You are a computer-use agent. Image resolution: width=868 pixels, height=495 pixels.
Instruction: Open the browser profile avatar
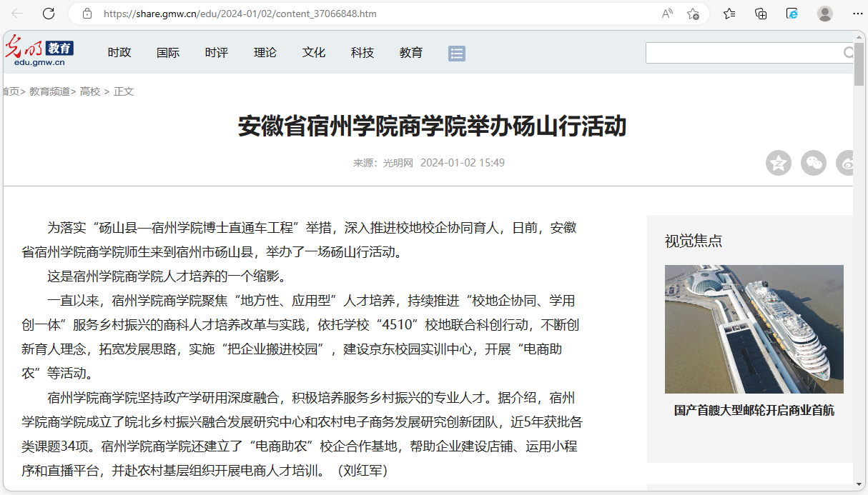(x=825, y=14)
